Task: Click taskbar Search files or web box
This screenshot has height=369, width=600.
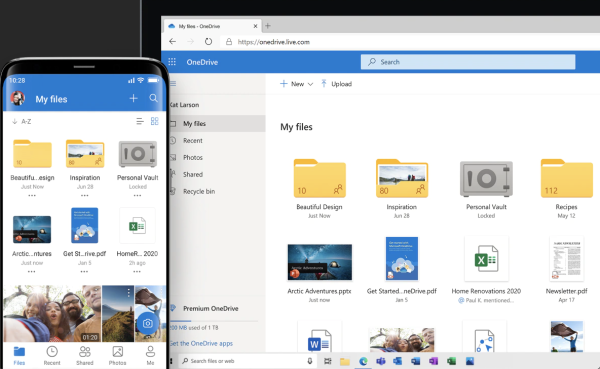Action: (247, 361)
